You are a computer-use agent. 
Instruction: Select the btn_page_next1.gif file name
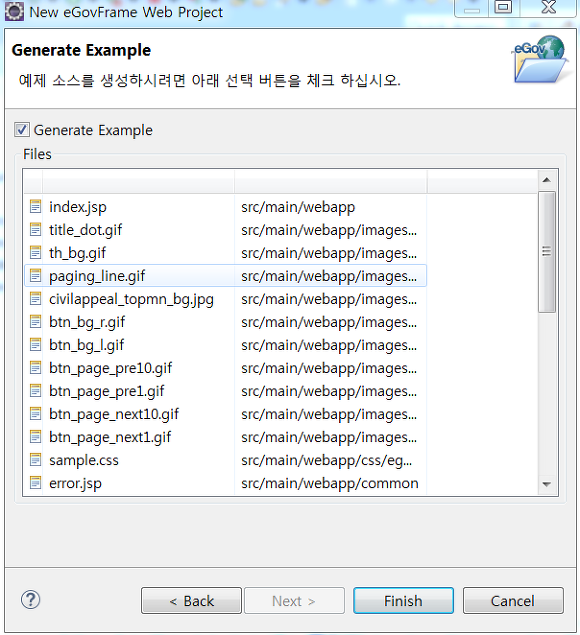click(110, 438)
